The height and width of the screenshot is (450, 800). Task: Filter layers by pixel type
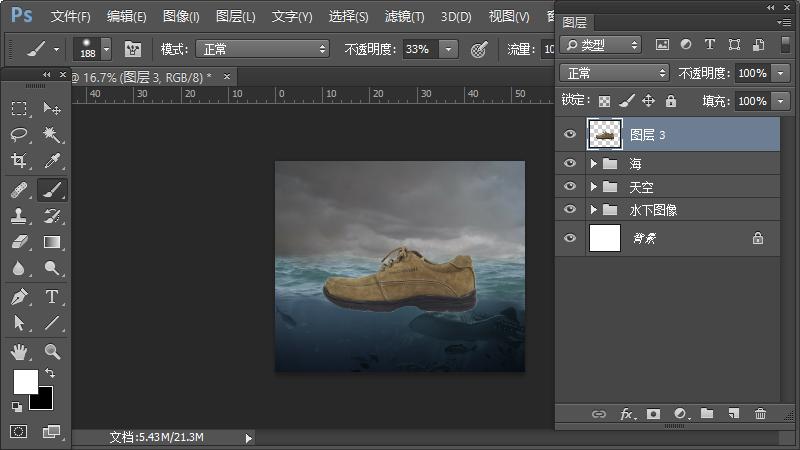pos(662,45)
